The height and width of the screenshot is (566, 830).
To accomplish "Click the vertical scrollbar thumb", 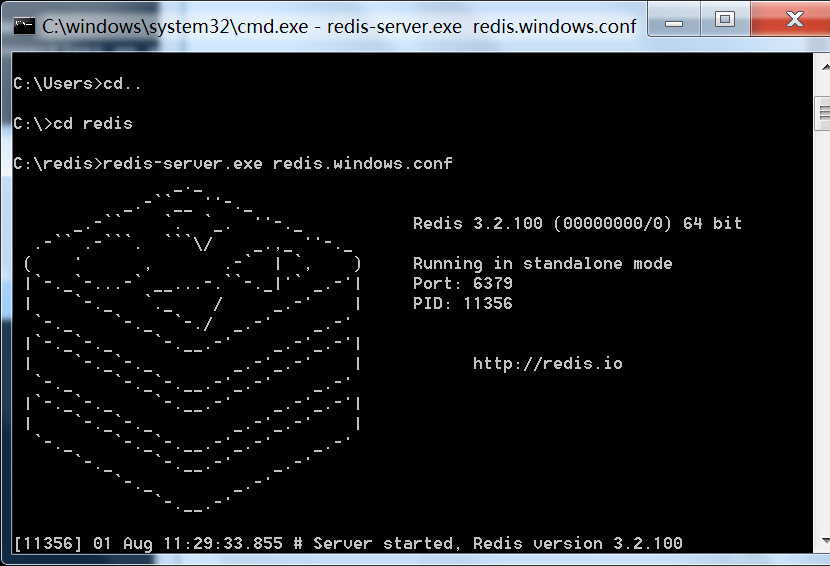I will tap(823, 114).
